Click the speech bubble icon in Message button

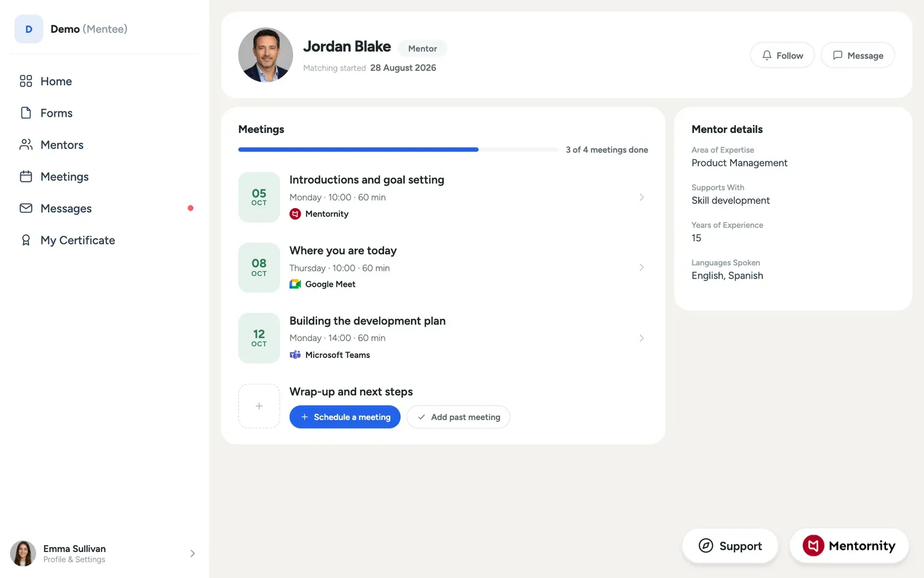tap(837, 55)
